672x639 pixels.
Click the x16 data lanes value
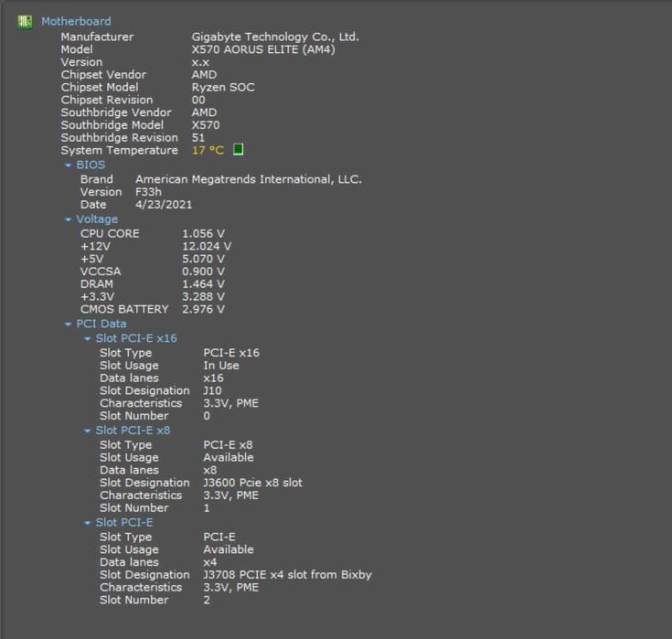(x=213, y=378)
